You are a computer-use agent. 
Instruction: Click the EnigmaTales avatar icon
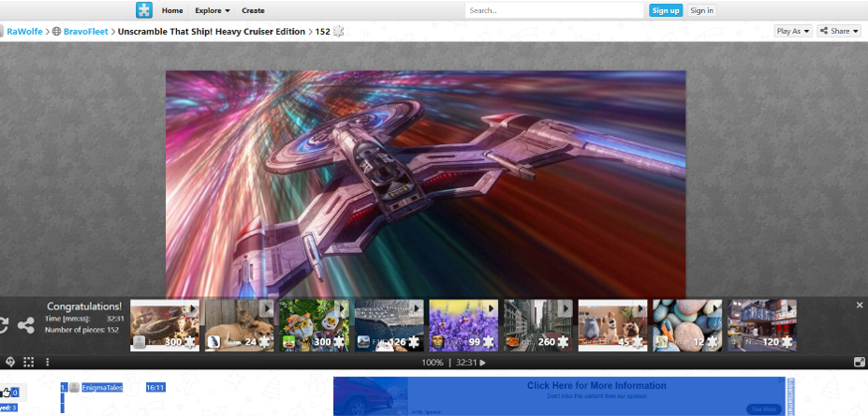click(x=74, y=387)
